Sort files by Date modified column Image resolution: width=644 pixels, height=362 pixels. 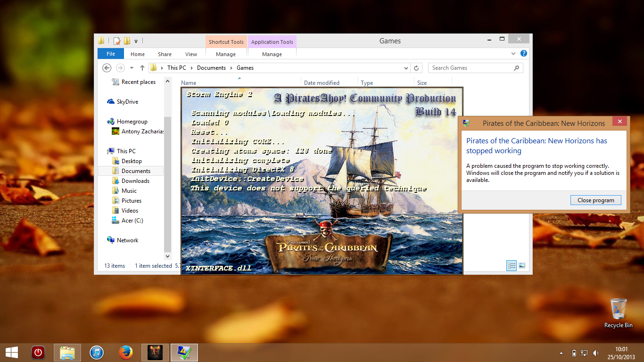coord(322,82)
